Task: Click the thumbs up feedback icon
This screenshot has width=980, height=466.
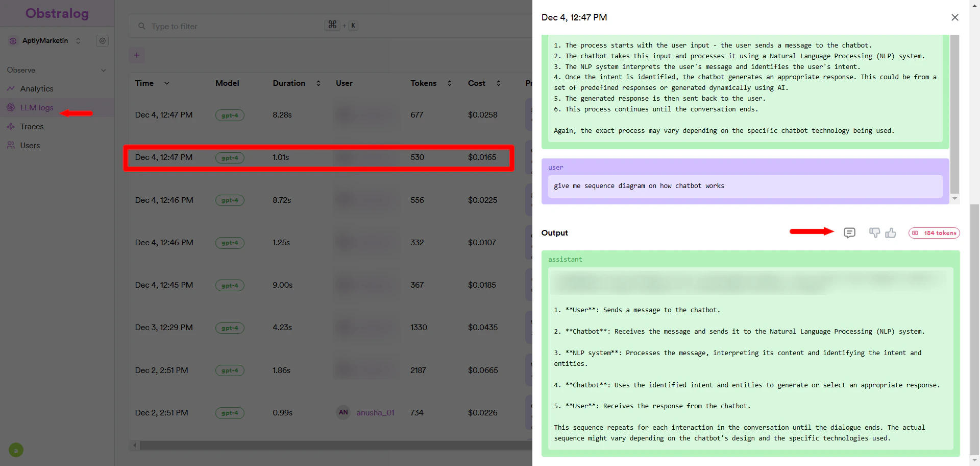Action: point(891,233)
